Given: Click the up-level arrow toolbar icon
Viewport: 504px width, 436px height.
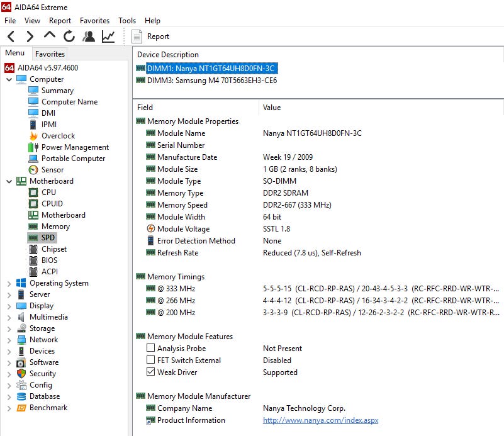Looking at the screenshot, I should (x=50, y=35).
